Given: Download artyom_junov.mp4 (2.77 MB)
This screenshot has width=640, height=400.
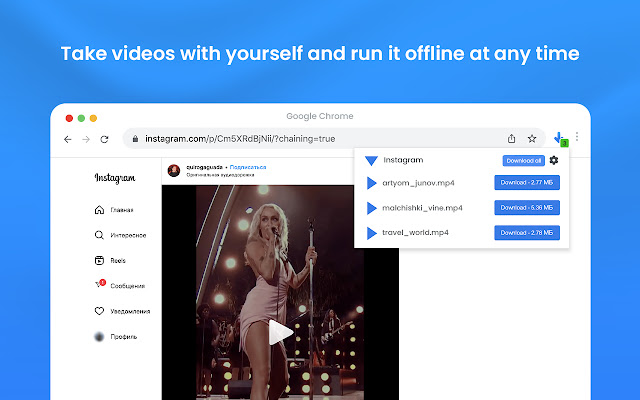Looking at the screenshot, I should [x=527, y=182].
